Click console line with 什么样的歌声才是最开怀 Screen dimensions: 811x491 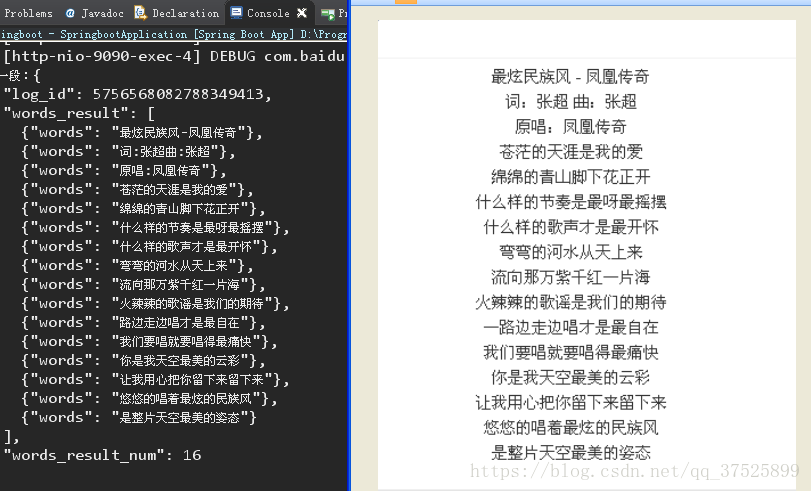(x=149, y=247)
